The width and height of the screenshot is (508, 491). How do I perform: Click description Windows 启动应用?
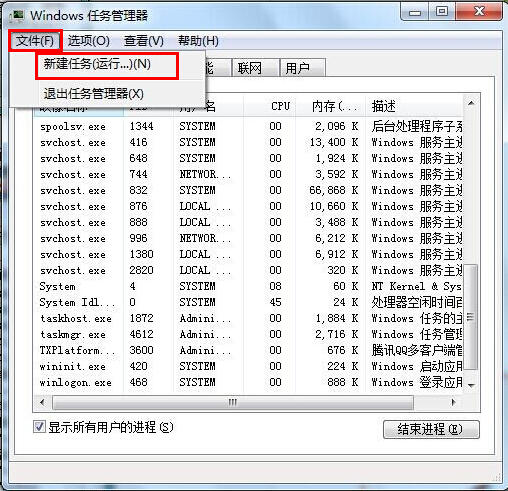tap(417, 366)
